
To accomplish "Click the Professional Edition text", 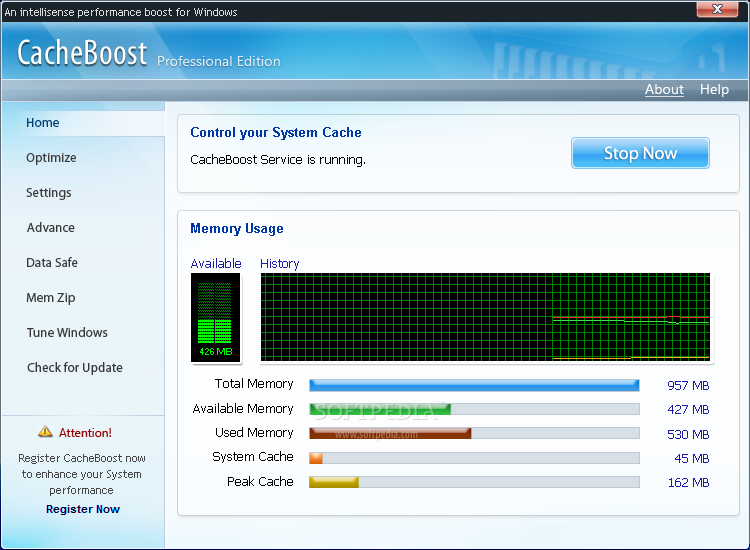I will click(219, 62).
